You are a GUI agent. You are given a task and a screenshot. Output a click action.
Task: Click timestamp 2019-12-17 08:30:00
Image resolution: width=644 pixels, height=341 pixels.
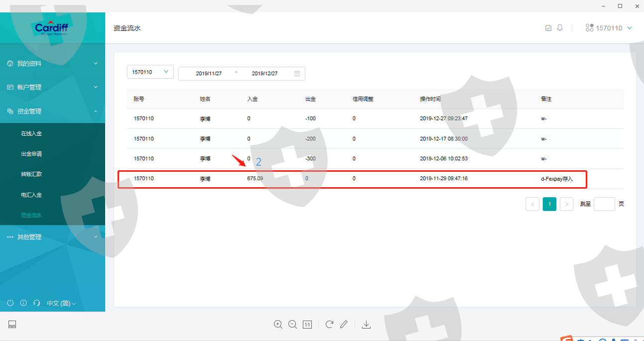point(444,138)
